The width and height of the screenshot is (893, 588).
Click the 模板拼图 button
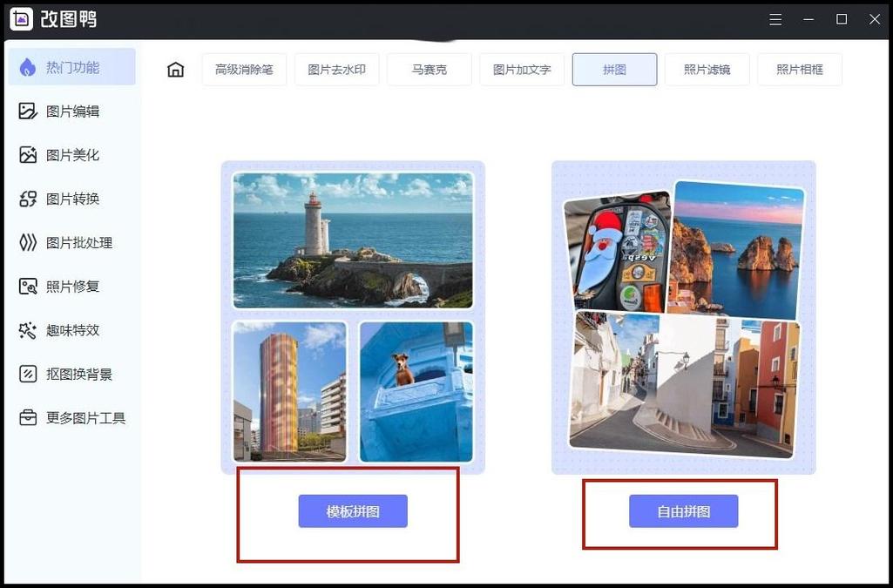352,511
